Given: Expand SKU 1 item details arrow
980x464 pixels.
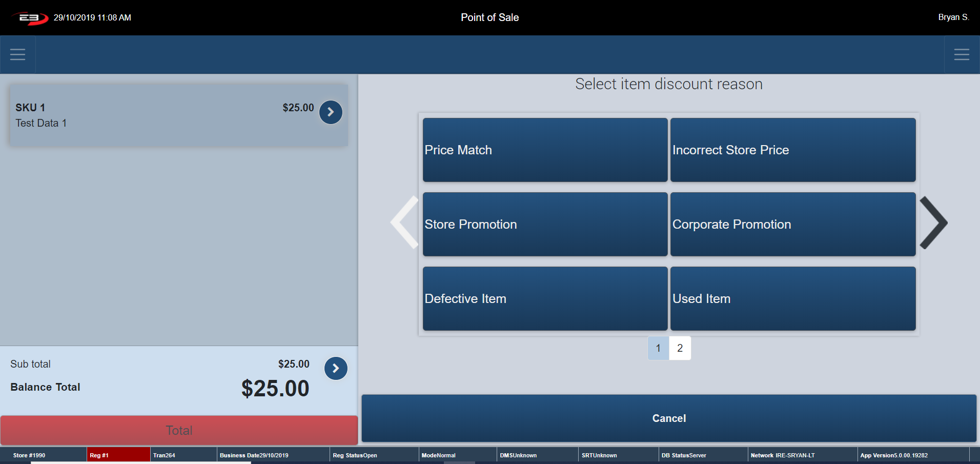Looking at the screenshot, I should (x=331, y=112).
